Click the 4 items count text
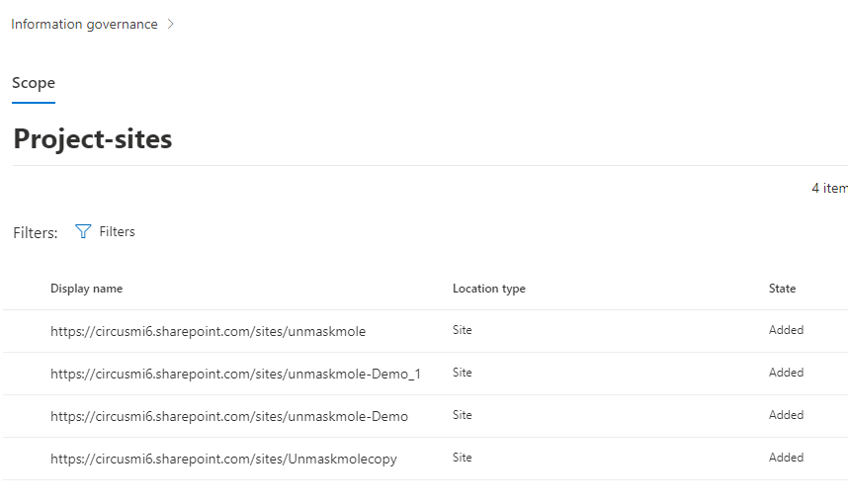 [828, 188]
